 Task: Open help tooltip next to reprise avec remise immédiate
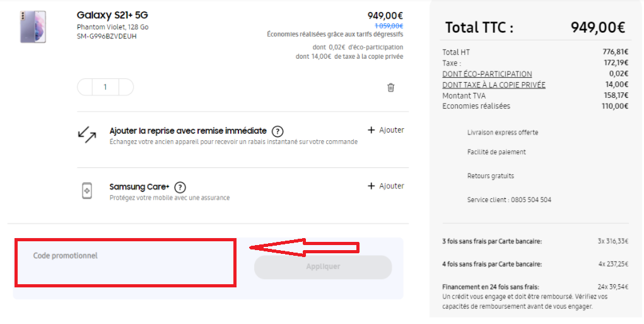(x=278, y=131)
